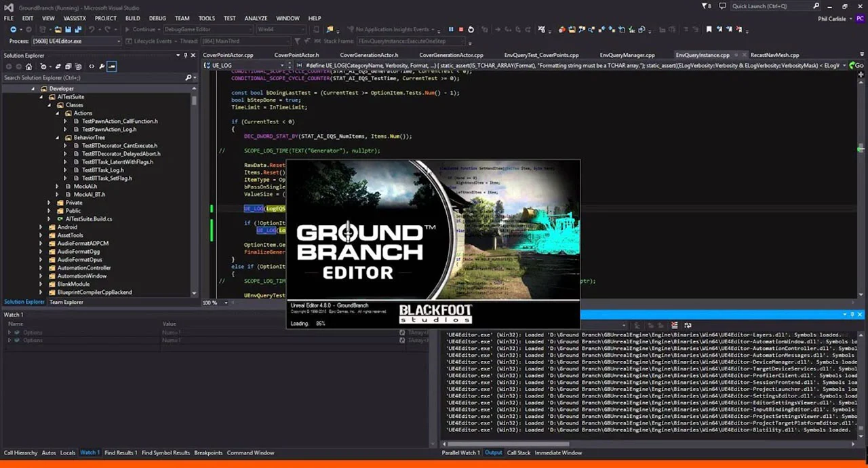Viewport: 868px width, 468px height.
Task: Select TestPawnAction_Log.h file
Action: 108,130
